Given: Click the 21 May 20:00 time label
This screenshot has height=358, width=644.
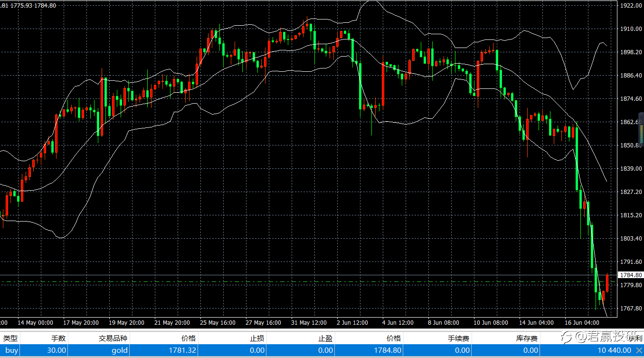Looking at the screenshot, I should pyautogui.click(x=172, y=323).
